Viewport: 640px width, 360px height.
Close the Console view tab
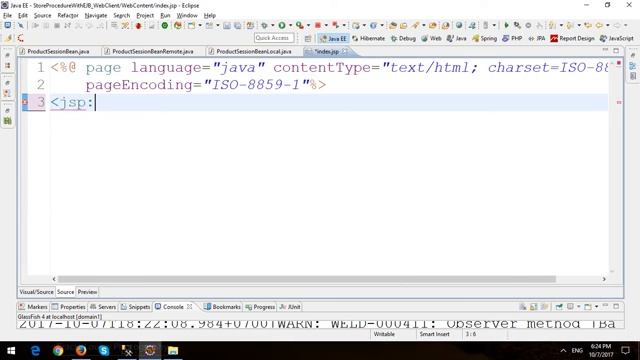[190, 306]
